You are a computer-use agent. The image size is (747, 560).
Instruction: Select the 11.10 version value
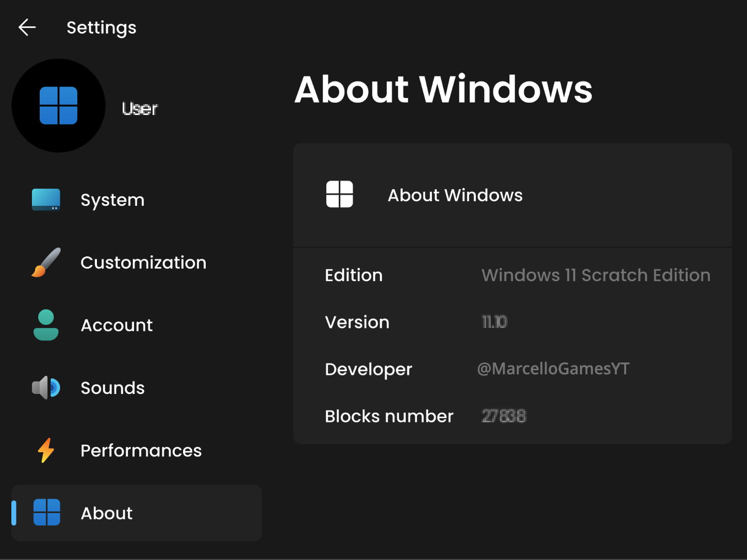[494, 322]
